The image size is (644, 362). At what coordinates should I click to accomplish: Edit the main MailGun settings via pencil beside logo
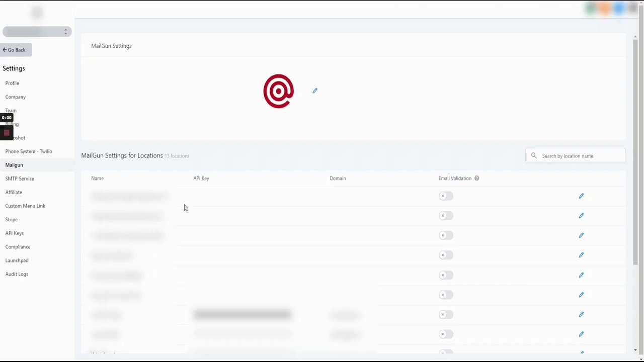tap(315, 90)
